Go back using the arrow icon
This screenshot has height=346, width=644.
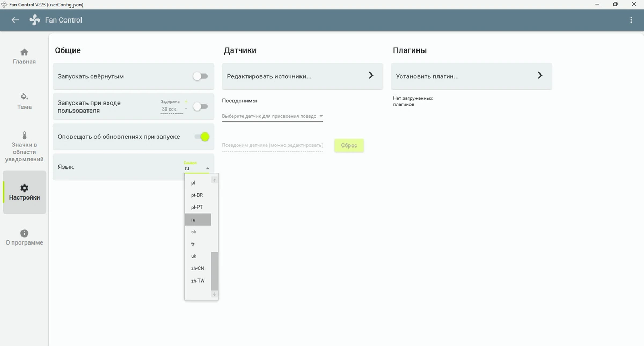(15, 20)
